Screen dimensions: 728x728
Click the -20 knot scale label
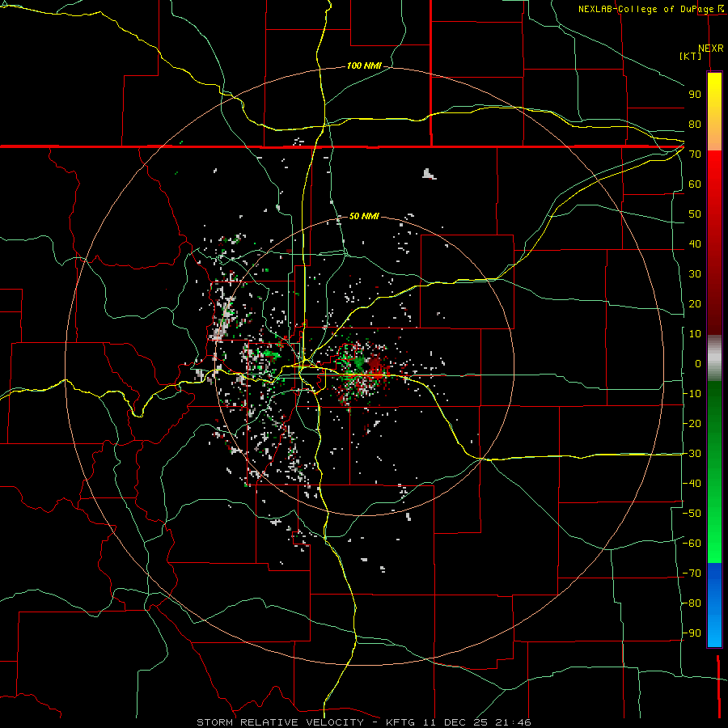click(692, 424)
